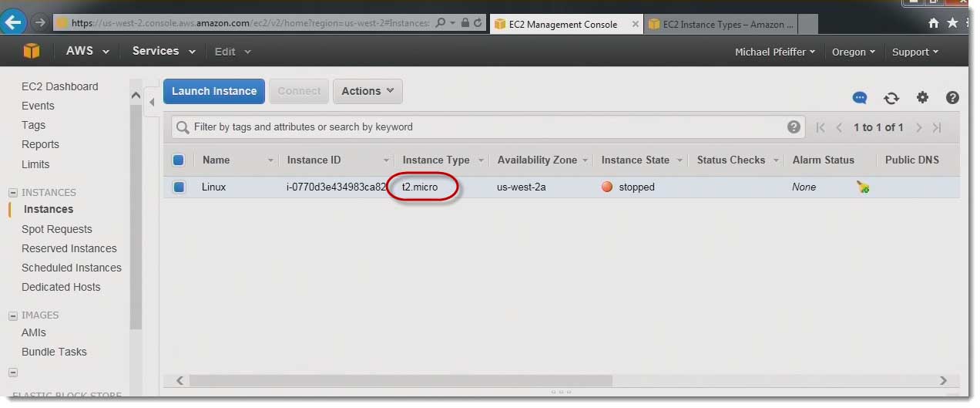980x408 pixels.
Task: Open the help question mark icon
Action: click(x=952, y=97)
